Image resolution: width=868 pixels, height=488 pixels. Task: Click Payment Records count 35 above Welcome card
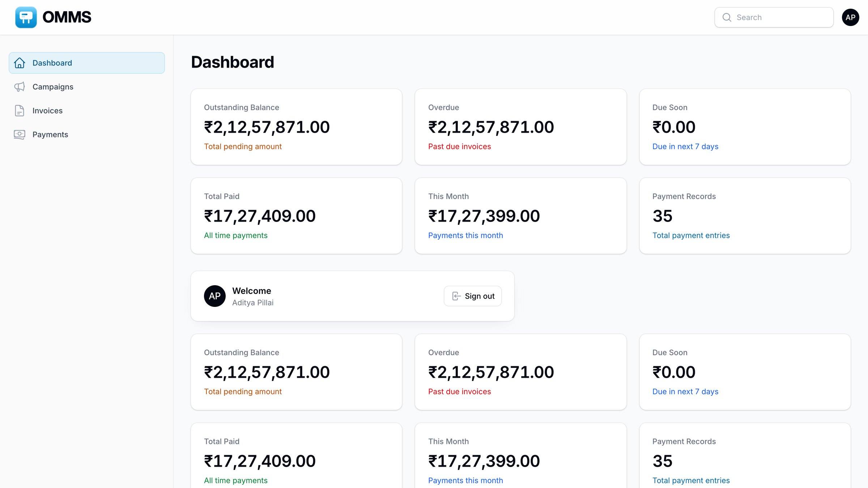tap(663, 216)
